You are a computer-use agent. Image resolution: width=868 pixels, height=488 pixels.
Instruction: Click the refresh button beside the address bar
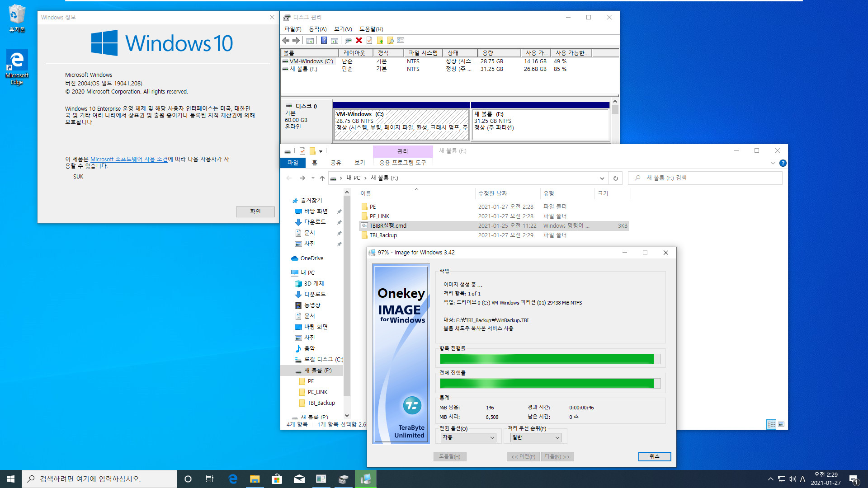(615, 178)
